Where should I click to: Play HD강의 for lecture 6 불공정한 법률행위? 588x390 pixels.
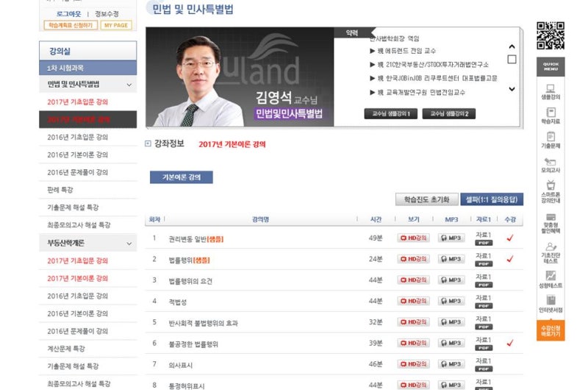point(413,343)
